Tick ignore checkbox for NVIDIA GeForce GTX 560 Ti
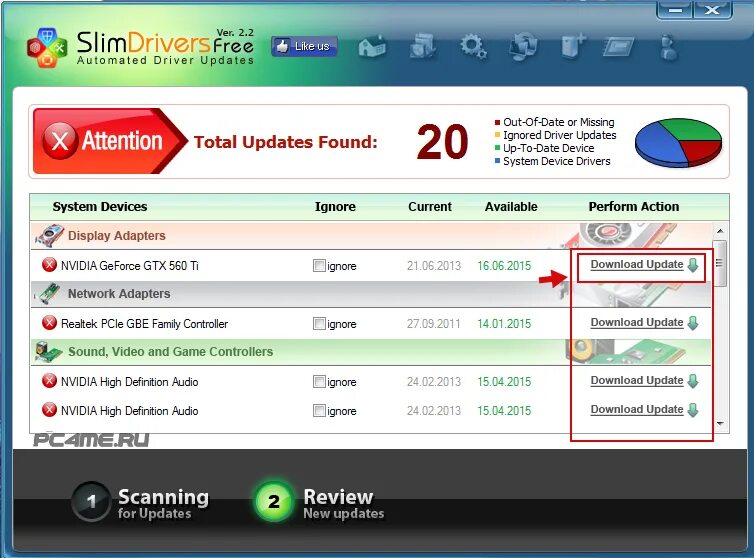Screen dimensions: 754x558 (x=319, y=266)
